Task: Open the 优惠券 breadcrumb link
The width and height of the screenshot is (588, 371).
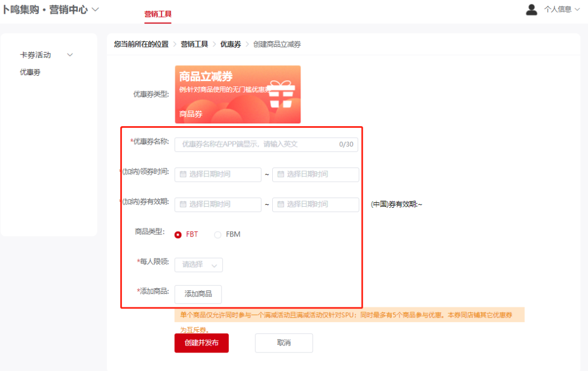Action: (x=230, y=44)
